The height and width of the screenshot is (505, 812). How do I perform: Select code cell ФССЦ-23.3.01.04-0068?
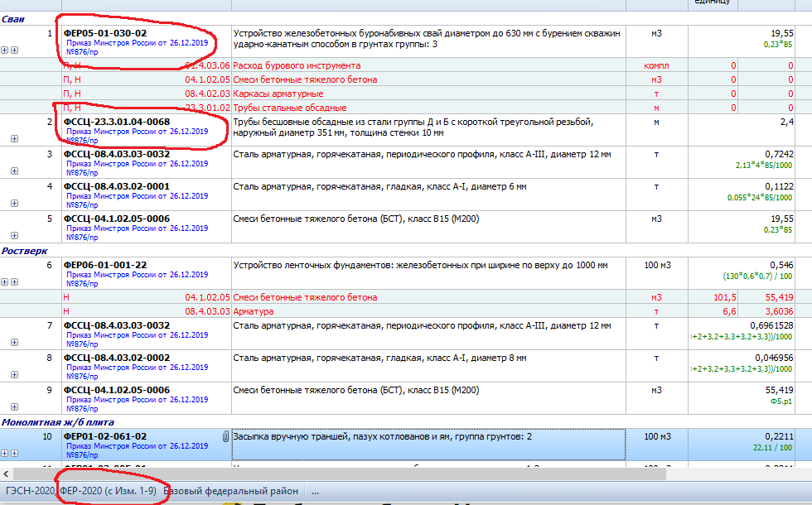(117, 123)
